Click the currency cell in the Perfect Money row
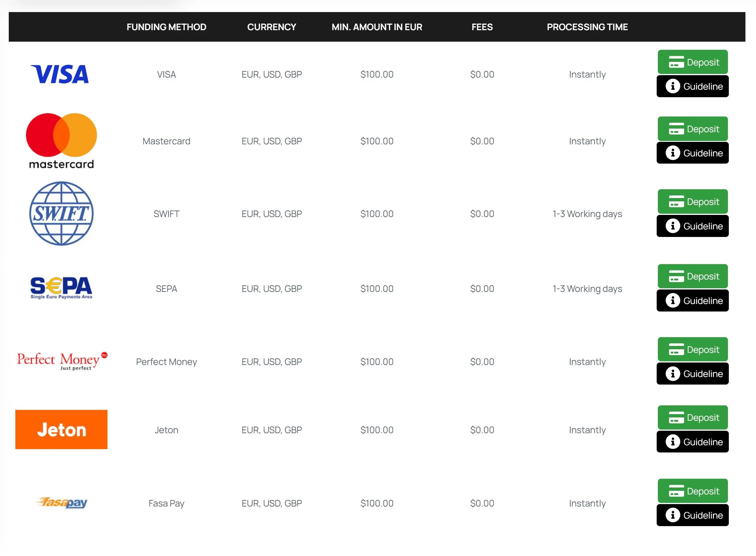 click(272, 362)
